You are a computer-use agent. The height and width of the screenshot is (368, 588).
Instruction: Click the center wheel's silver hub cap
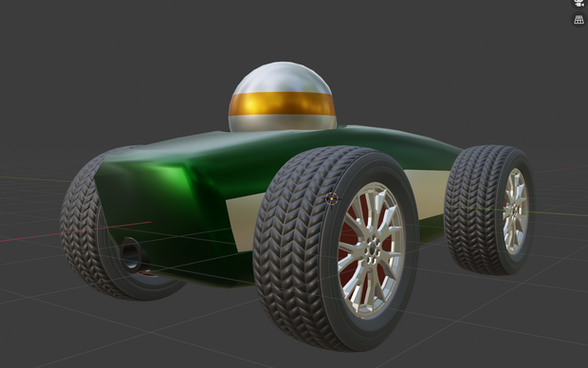[x=372, y=249]
